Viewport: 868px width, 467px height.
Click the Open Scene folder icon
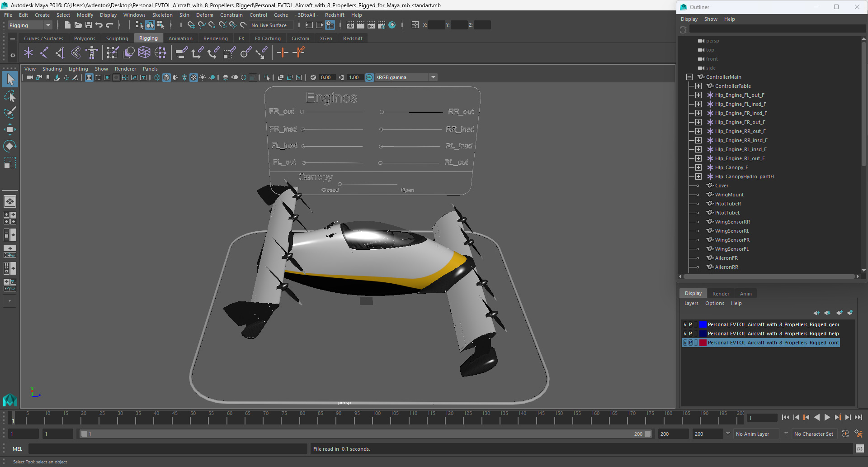click(78, 25)
